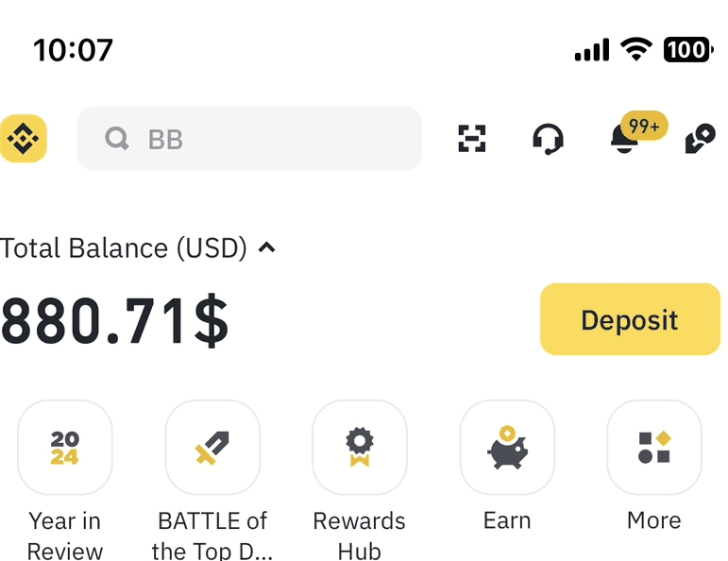
Task: Tap the Year in Review label
Action: (x=65, y=535)
